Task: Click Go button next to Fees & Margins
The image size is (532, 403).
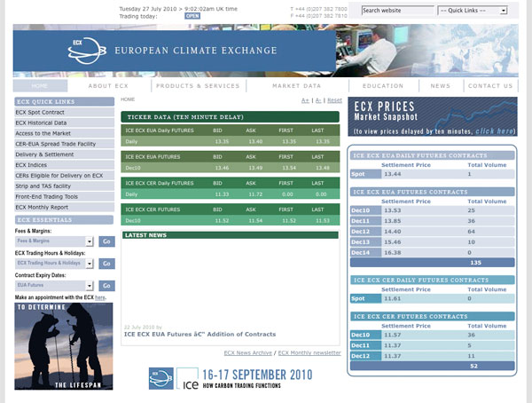Action: click(x=107, y=241)
